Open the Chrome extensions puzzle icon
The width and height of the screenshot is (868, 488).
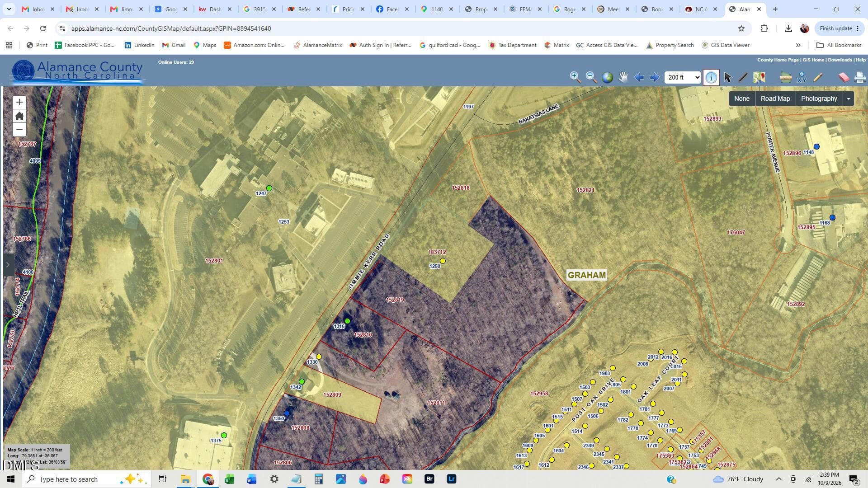coord(764,28)
